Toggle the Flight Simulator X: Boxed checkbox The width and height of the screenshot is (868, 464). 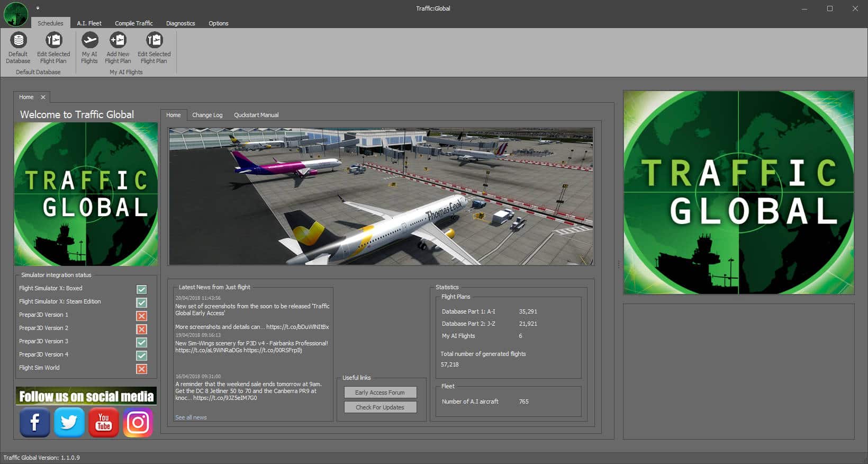[x=141, y=289]
